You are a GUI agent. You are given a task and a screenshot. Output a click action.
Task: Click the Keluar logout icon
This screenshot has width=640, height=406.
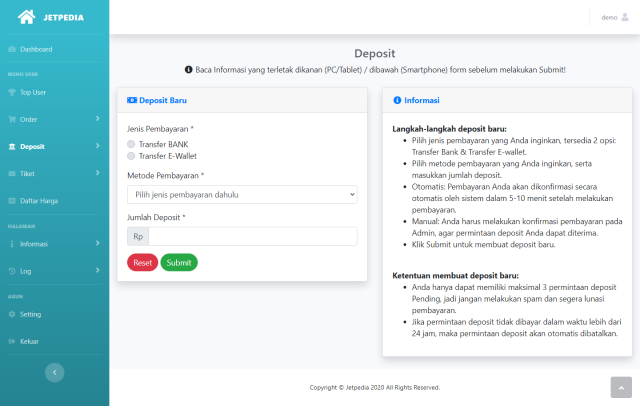tap(12, 341)
